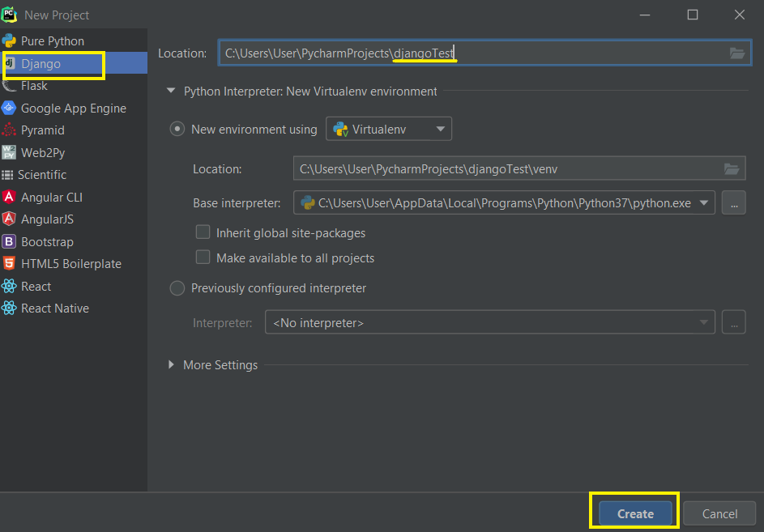Select New environment using radio button
Image resolution: width=764 pixels, height=532 pixels.
point(177,129)
